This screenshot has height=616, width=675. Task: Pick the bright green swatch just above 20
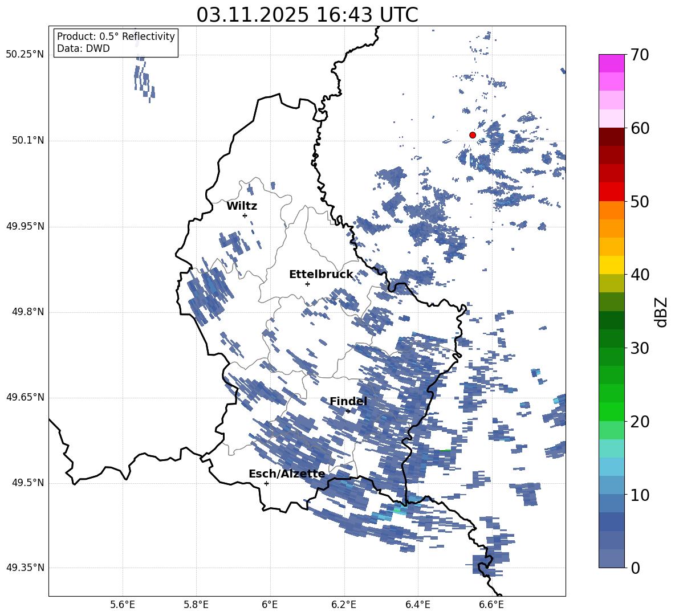click(611, 411)
